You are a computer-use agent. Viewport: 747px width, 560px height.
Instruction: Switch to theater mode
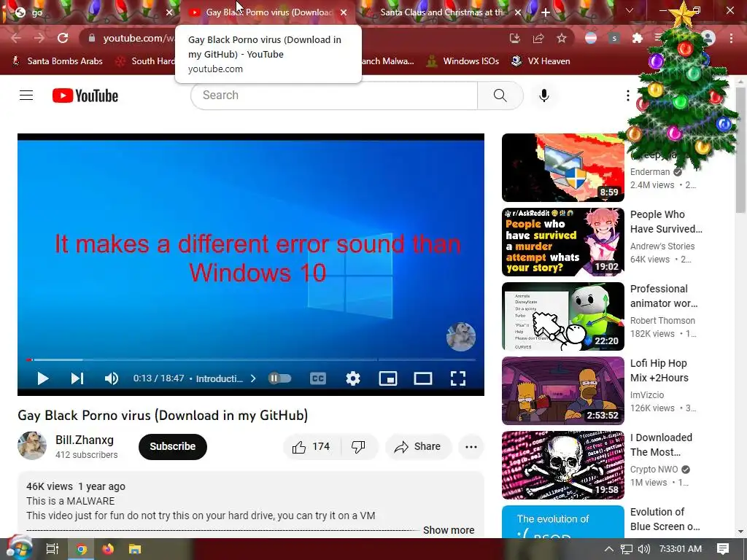click(423, 378)
